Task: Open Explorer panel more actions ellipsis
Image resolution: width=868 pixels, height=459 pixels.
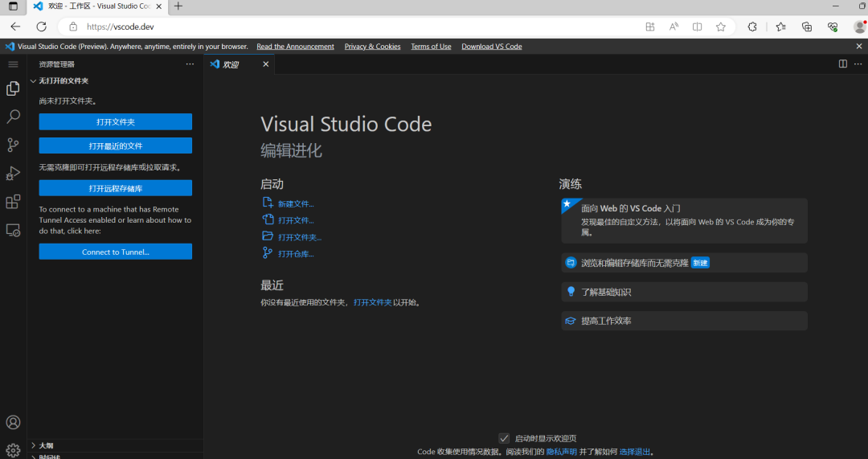Action: (x=190, y=64)
